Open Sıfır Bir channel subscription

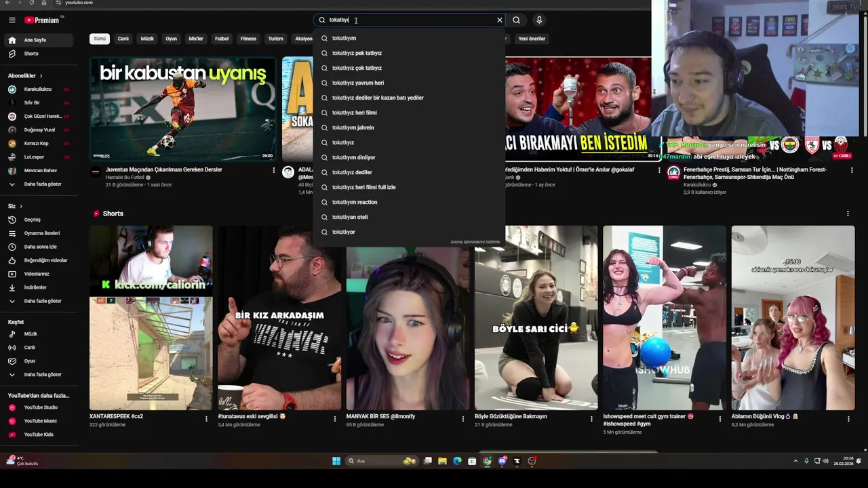37,103
